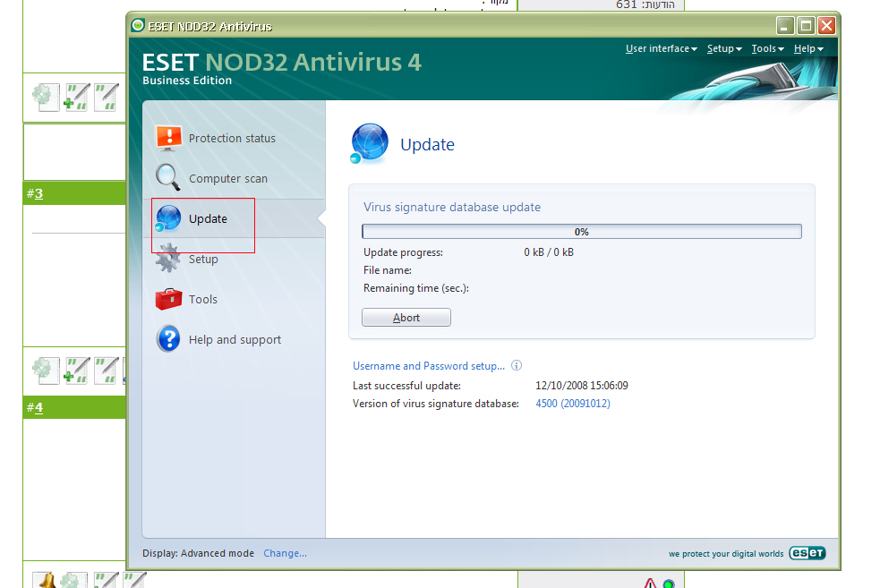Minimize the ESET NOD32 Antivirus window
Image resolution: width=880 pixels, height=588 pixels.
(785, 25)
